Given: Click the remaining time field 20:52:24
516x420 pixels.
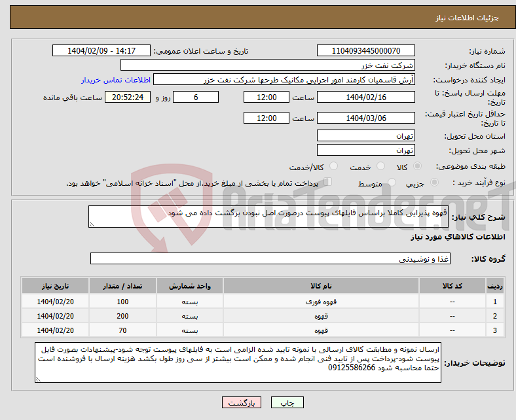Looking at the screenshot, I should point(128,97).
